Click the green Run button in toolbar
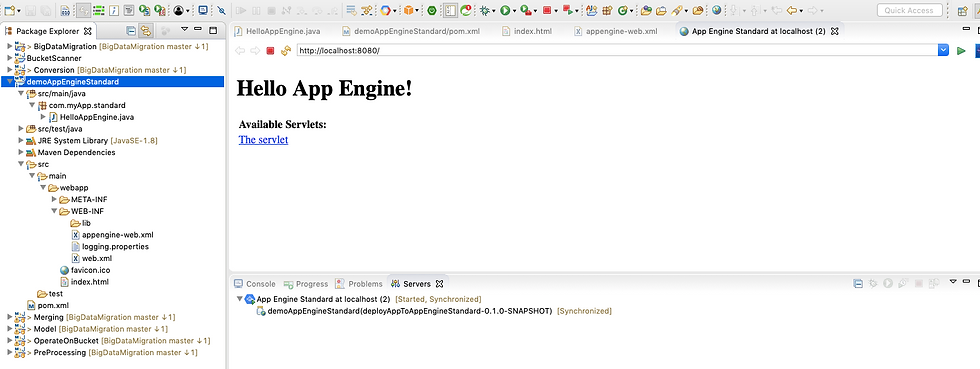This screenshot has width=980, height=369. pos(504,11)
